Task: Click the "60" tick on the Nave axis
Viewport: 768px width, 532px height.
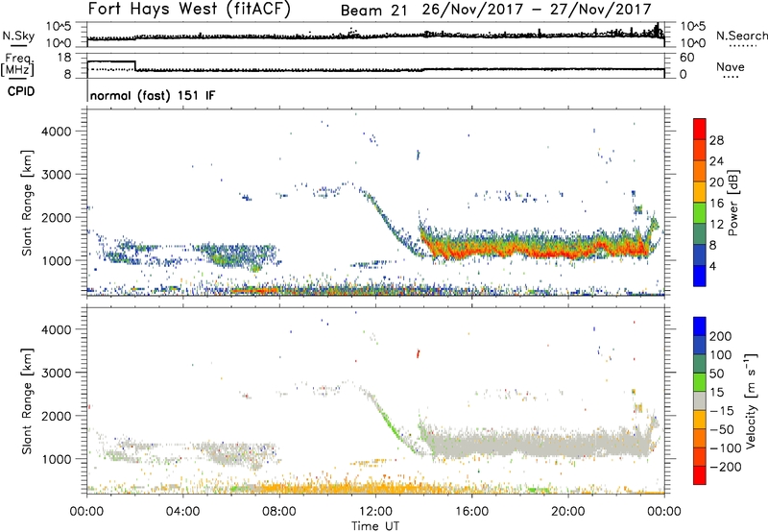Action: tap(686, 58)
